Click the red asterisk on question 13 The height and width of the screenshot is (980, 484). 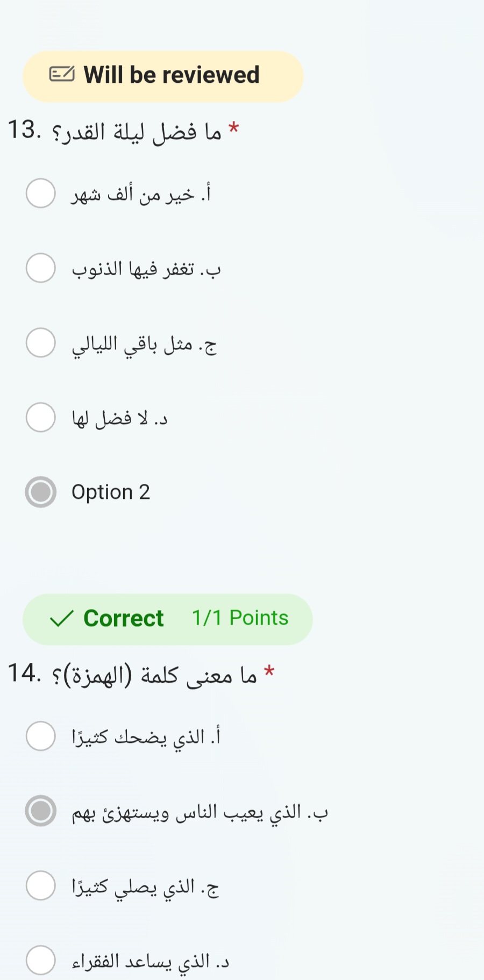233,128
